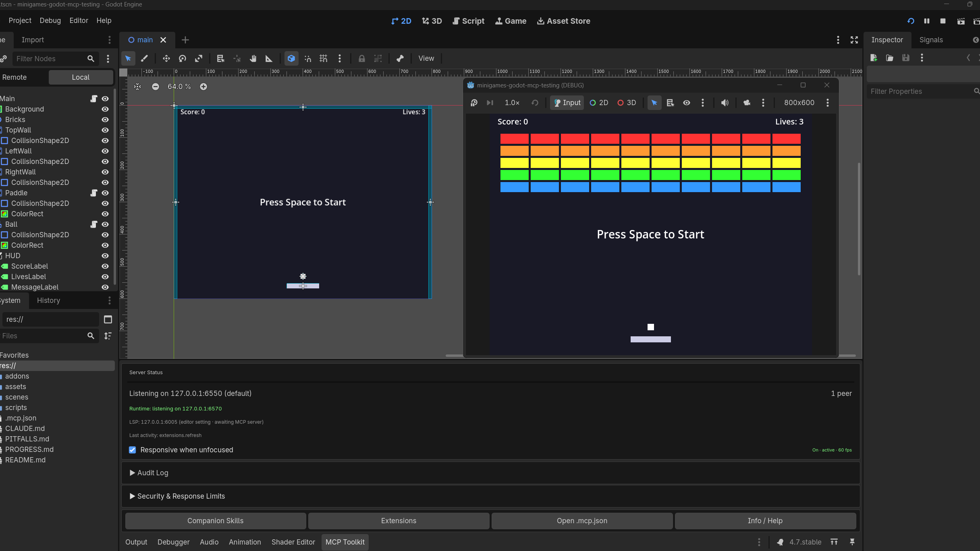Expand the Audit Log section
Image resolution: width=980 pixels, height=551 pixels.
(x=149, y=473)
